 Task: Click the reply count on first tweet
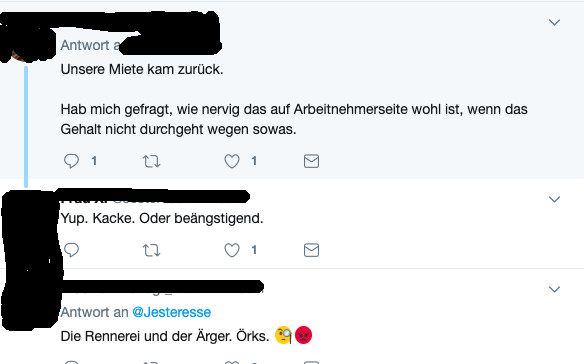tap(94, 161)
